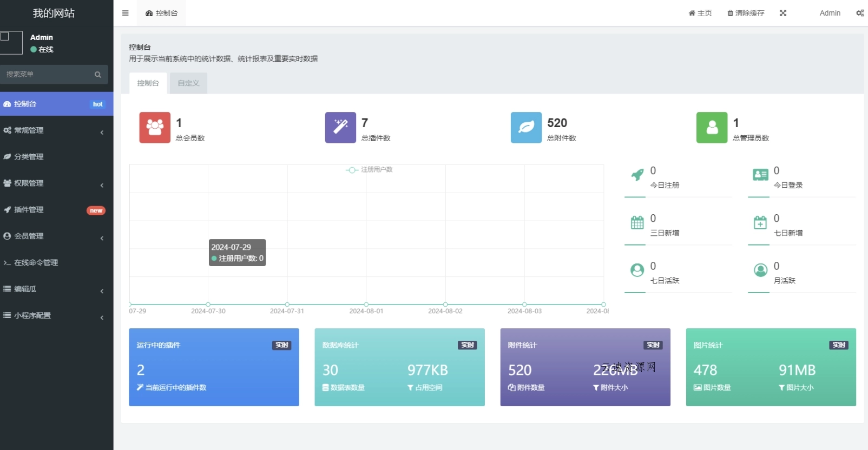Type in the 搜索菜单 search field

[x=46, y=75]
